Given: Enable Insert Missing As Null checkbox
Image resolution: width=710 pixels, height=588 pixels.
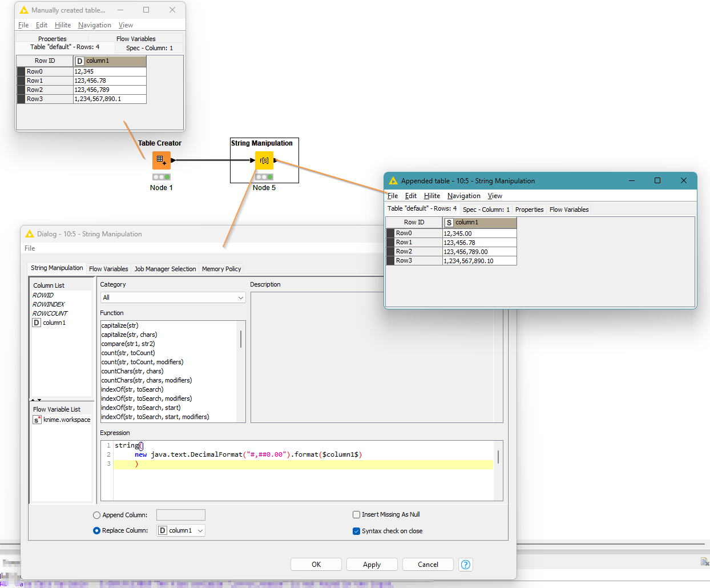Looking at the screenshot, I should (356, 514).
